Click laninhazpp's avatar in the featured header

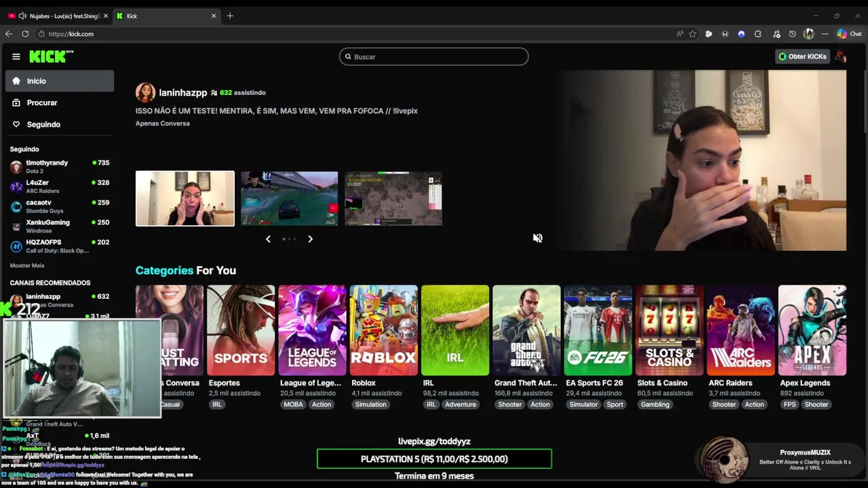[x=145, y=93]
